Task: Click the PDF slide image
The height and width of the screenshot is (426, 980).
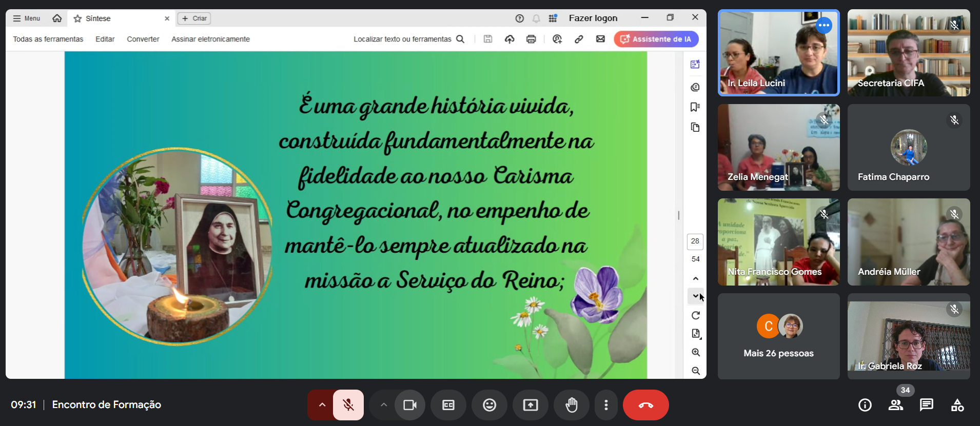Action: (356, 215)
